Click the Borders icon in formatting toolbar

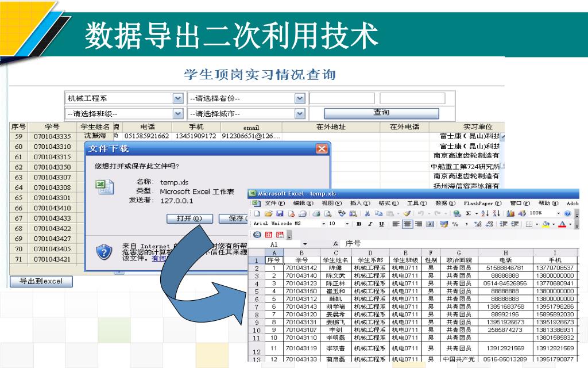pyautogui.click(x=529, y=224)
